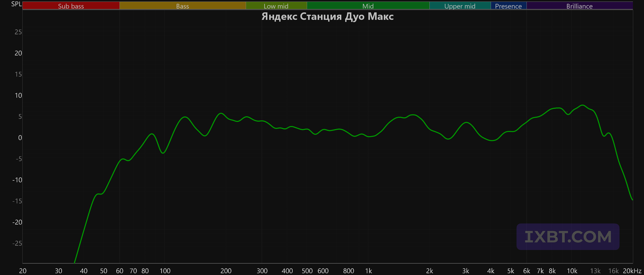This screenshot has width=644, height=275.
Task: Select the 2k frequency tick label
Action: click(429, 271)
